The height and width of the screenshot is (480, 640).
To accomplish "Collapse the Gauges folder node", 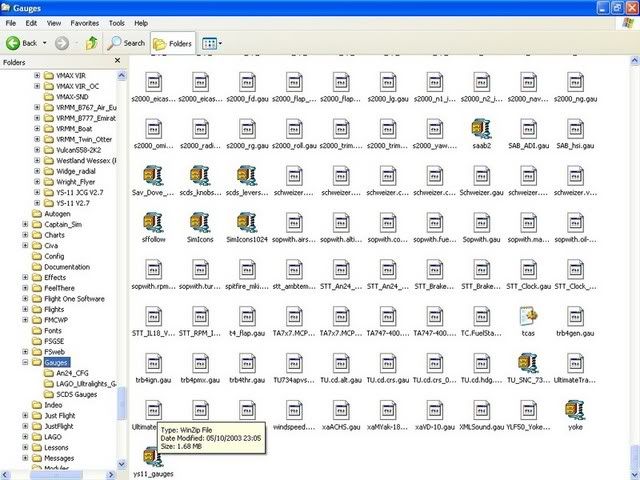I will (25, 362).
